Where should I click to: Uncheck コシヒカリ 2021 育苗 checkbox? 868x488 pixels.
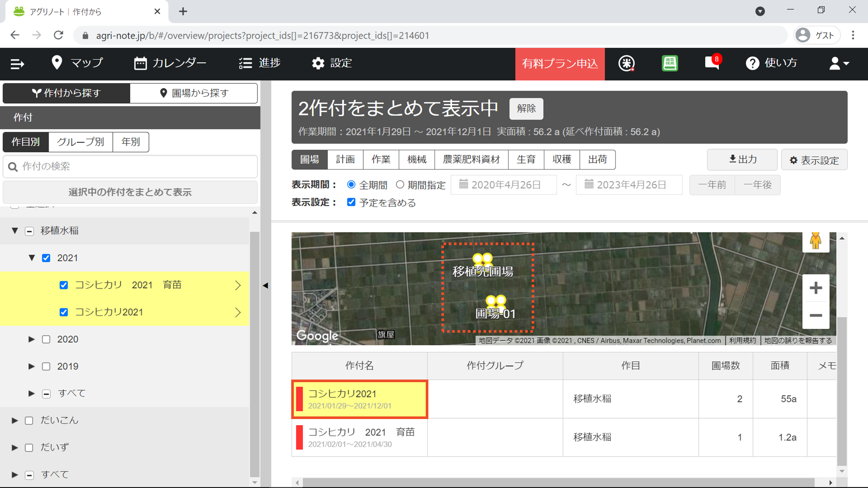click(64, 285)
